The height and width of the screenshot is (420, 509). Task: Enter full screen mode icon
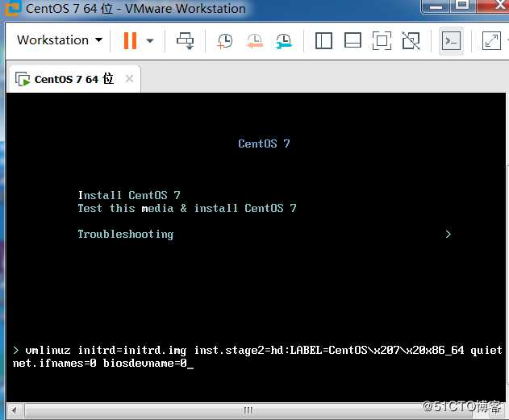(x=382, y=41)
